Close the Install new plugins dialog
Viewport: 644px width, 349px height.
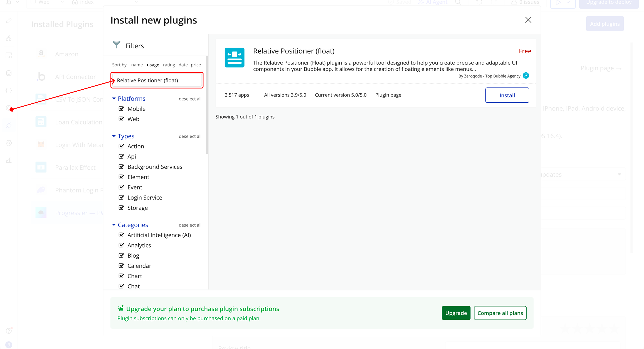528,20
